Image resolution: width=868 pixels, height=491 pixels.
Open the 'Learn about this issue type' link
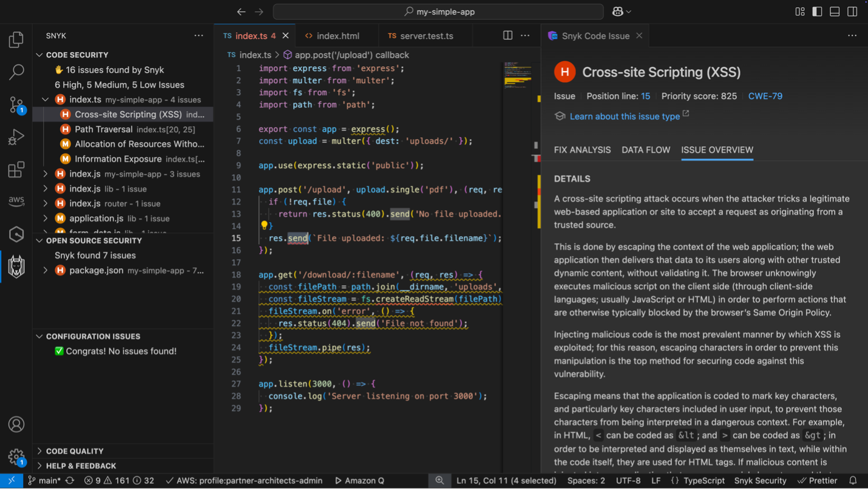point(625,116)
